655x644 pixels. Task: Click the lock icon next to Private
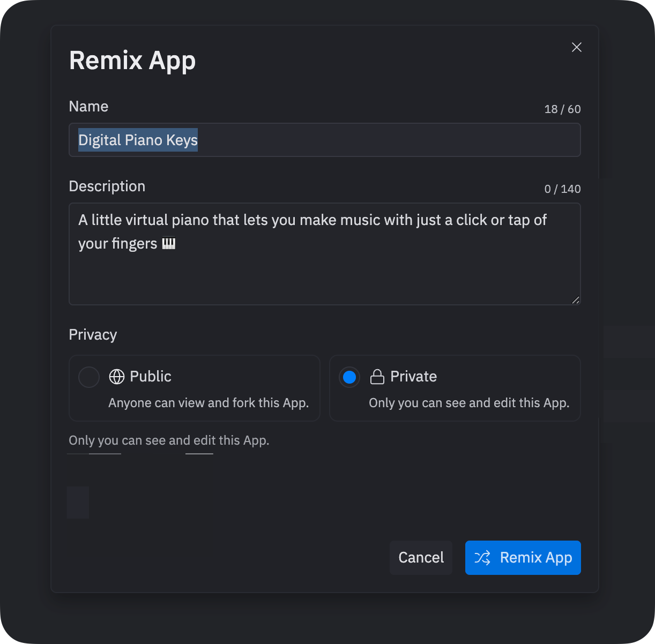point(377,377)
